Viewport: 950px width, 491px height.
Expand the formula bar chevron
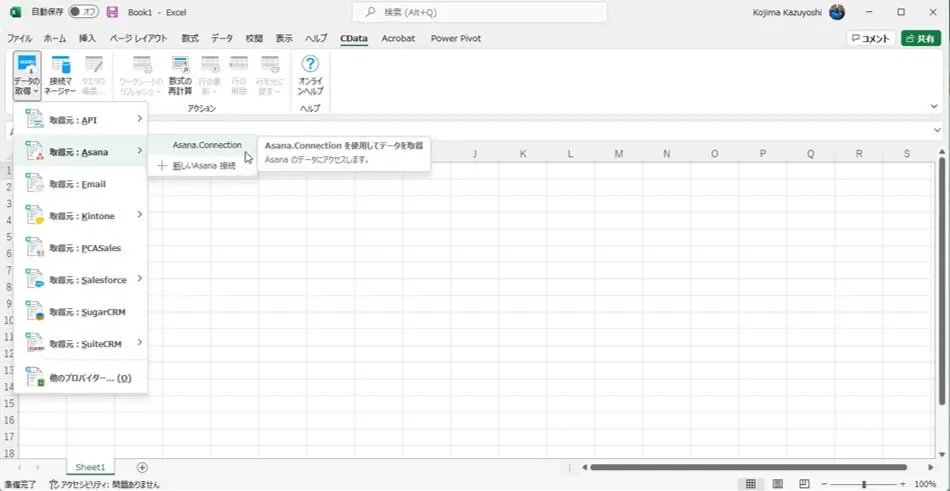coord(937,130)
